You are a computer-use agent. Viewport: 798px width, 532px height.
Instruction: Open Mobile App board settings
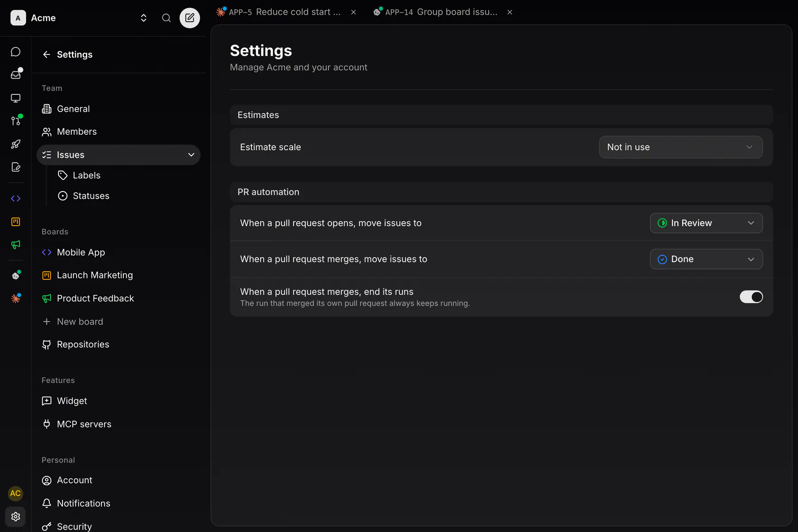coord(118,252)
